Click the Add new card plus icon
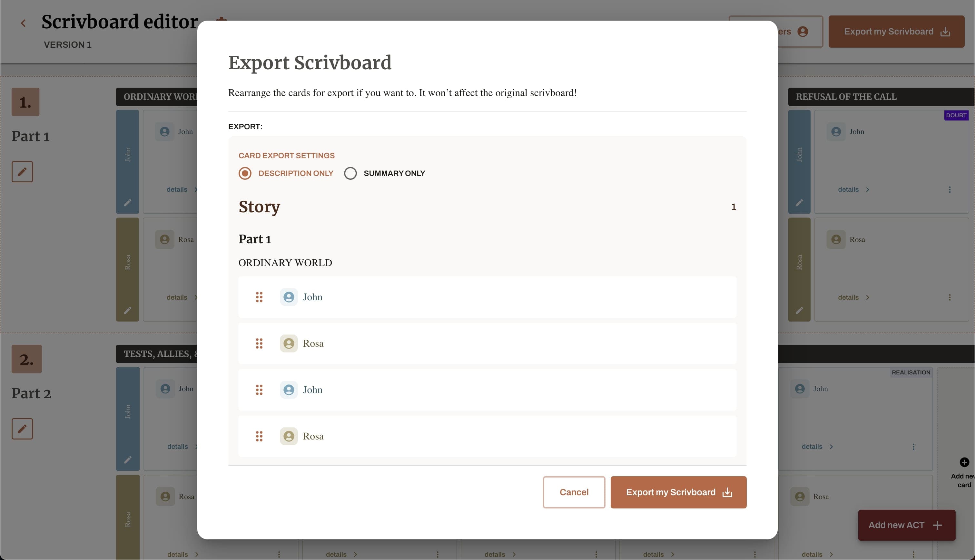Image resolution: width=975 pixels, height=560 pixels. (964, 462)
